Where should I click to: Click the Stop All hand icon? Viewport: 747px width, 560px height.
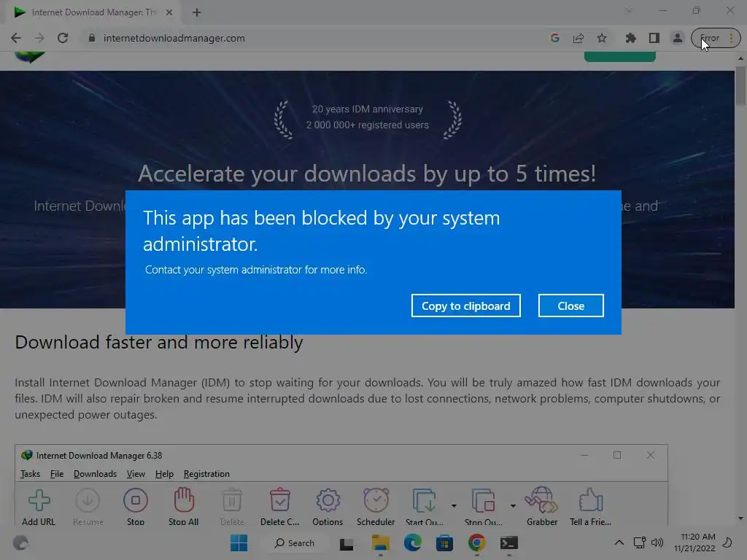[183, 507]
